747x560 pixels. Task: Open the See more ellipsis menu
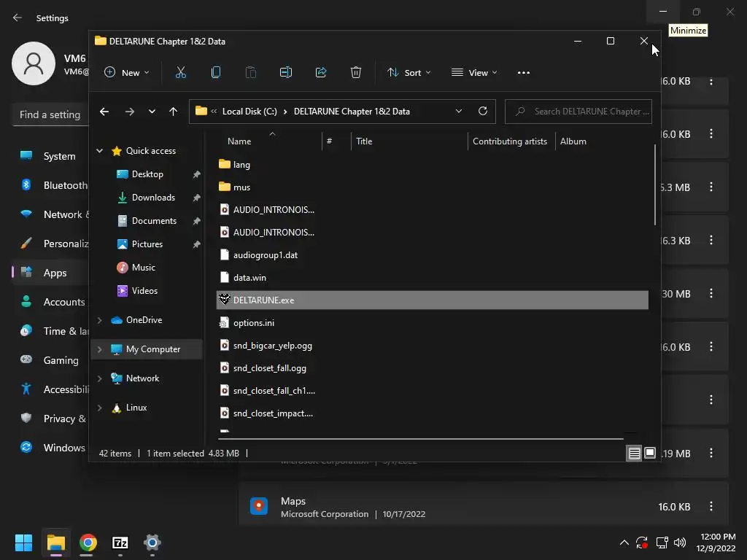tap(524, 72)
